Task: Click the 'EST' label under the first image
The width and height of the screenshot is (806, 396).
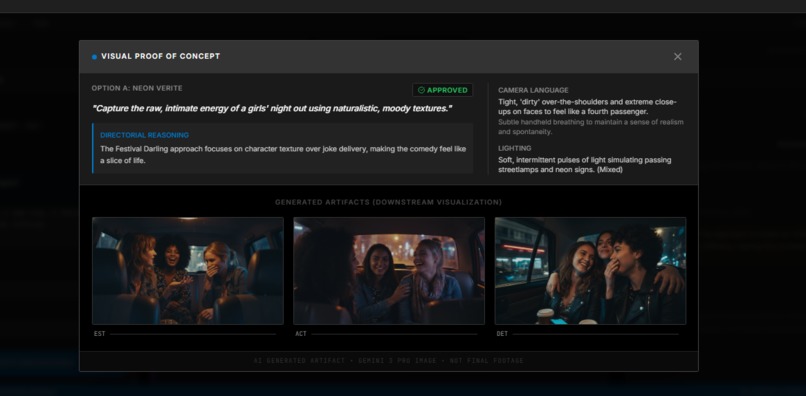Action: point(99,334)
